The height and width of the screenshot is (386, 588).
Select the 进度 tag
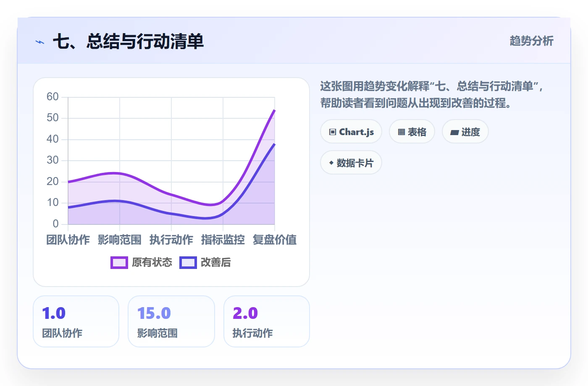(465, 132)
